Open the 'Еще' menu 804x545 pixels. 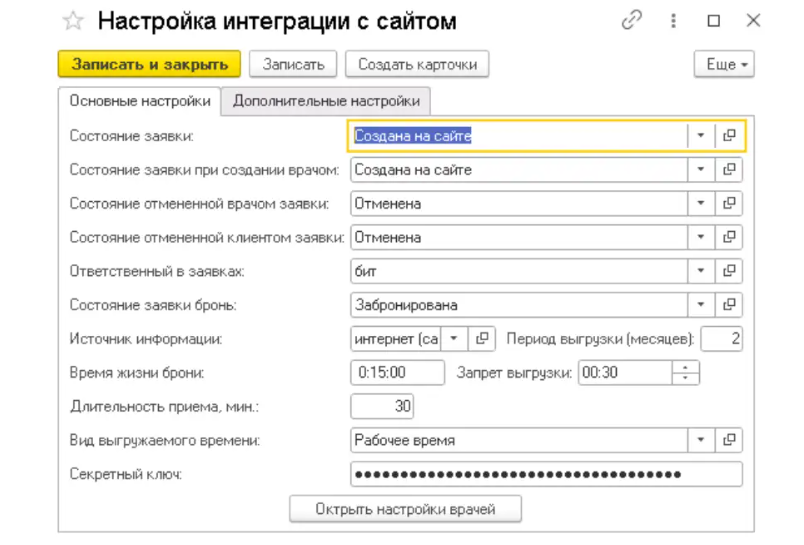[724, 64]
